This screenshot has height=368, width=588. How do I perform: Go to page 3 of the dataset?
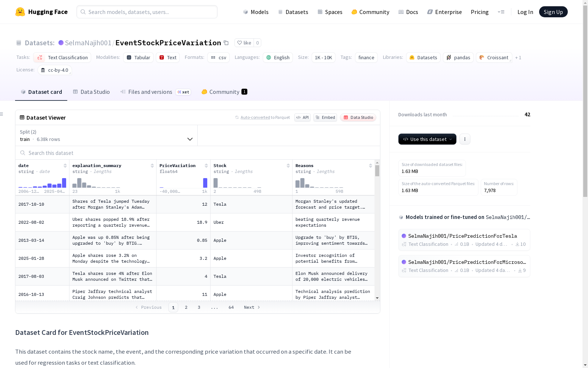199,307
